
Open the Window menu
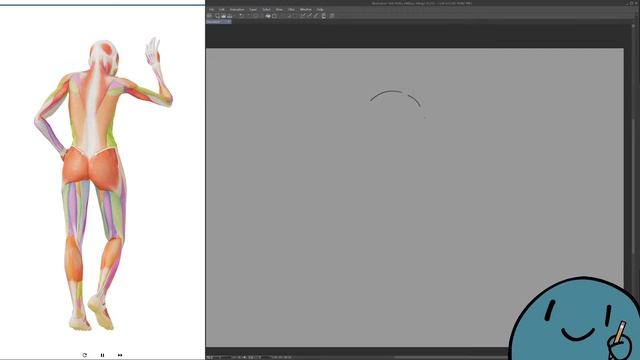click(x=306, y=9)
